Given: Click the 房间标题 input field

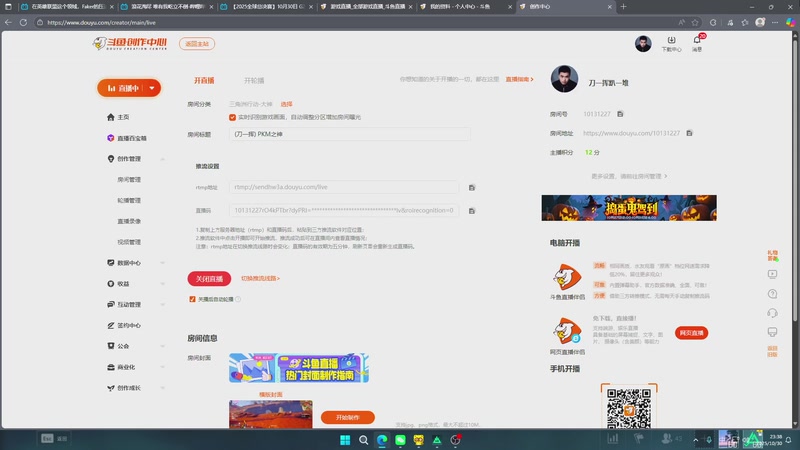Looking at the screenshot, I should click(349, 134).
